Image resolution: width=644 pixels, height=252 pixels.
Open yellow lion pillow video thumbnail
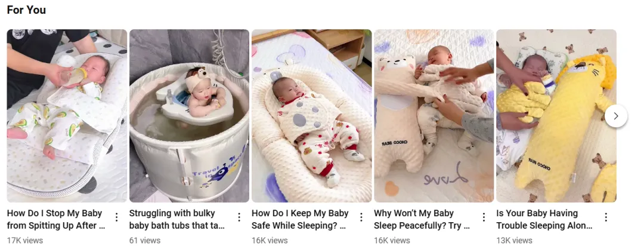pyautogui.click(x=556, y=115)
